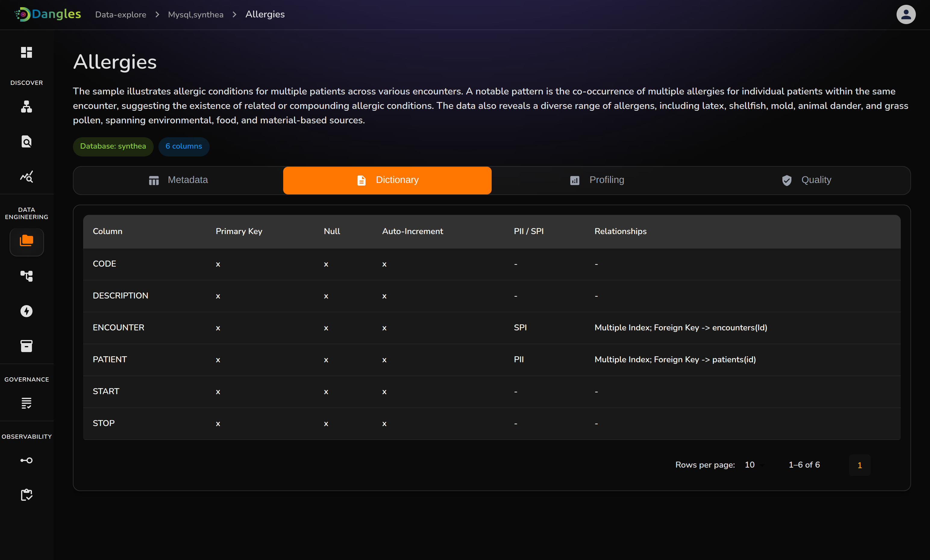Switch to the Profiling tab

tap(596, 180)
